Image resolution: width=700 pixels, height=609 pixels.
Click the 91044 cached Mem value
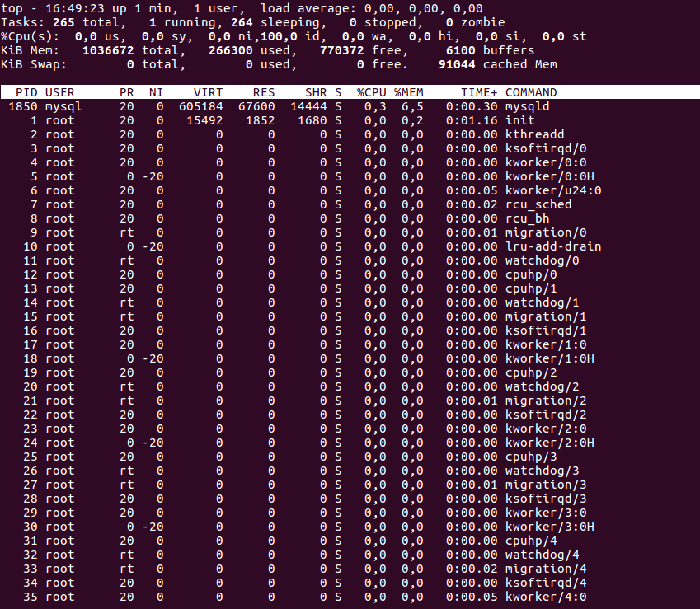457,64
